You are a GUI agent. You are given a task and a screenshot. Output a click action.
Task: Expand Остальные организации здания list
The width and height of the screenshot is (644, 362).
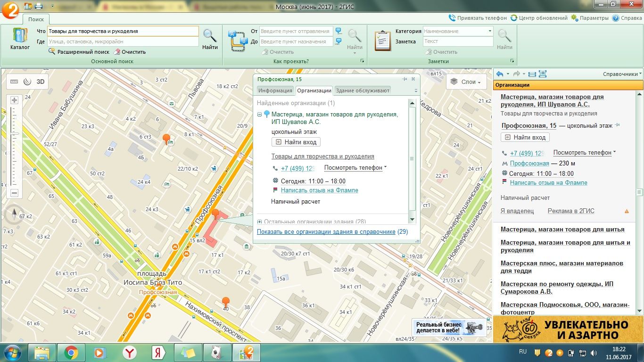coord(260,222)
